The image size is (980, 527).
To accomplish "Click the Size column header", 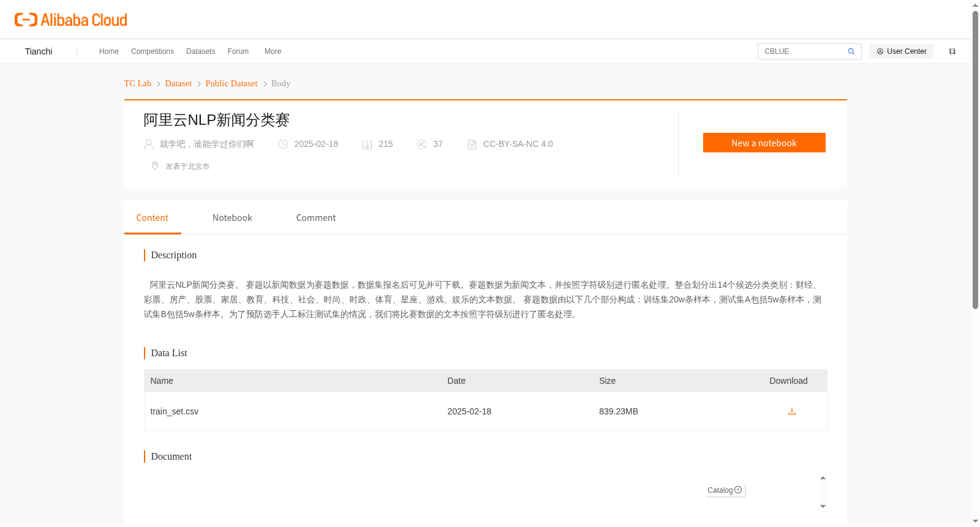I will 608,381.
